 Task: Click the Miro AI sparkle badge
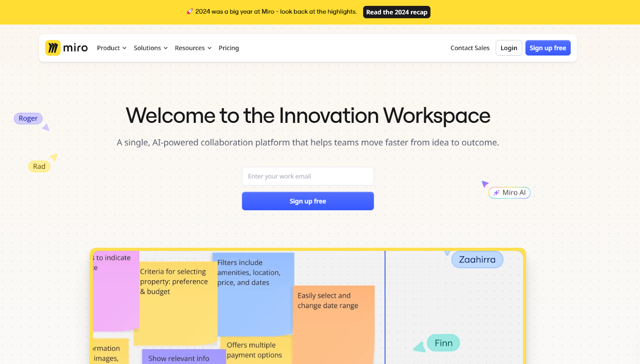click(x=510, y=193)
